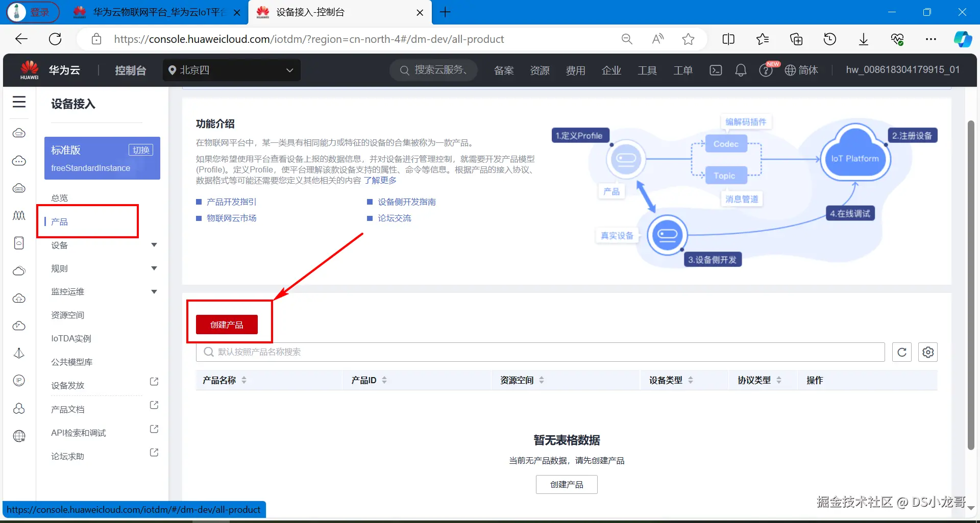Open the CloudShell terminal icon

pos(716,70)
